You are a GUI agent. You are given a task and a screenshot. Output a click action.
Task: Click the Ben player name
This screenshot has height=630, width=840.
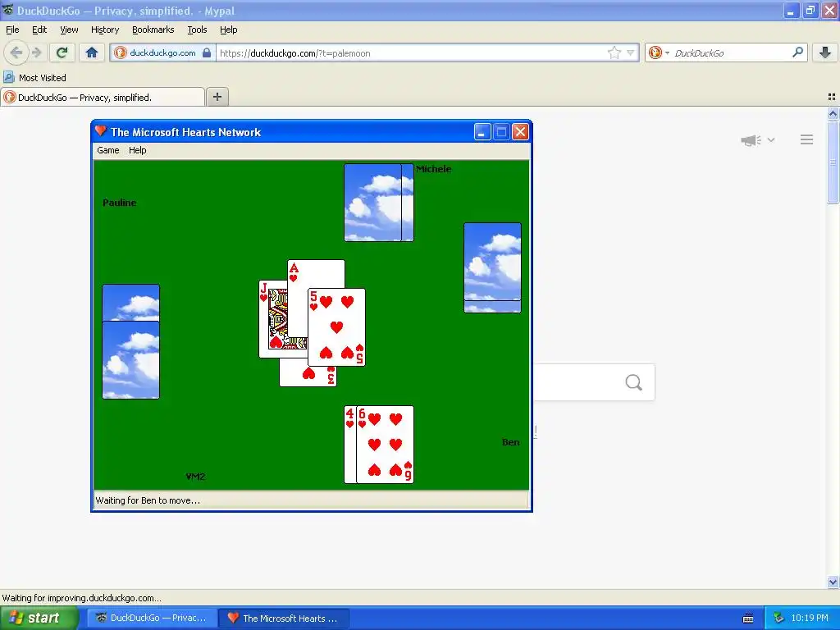point(510,442)
